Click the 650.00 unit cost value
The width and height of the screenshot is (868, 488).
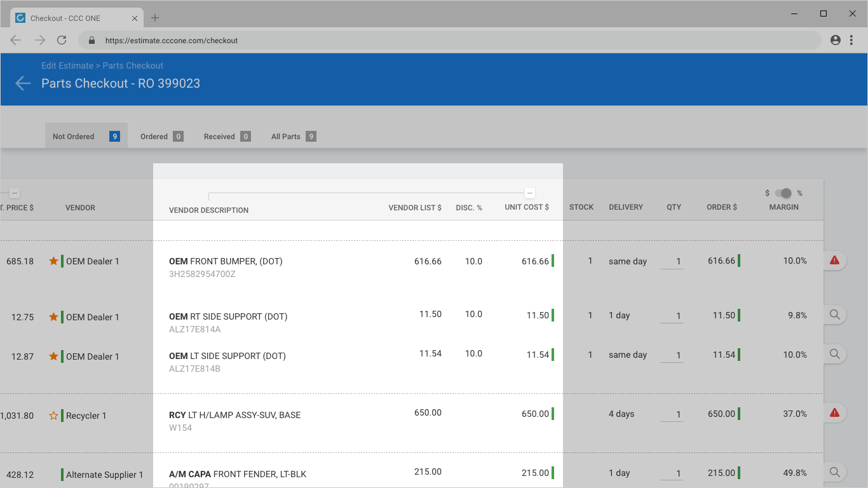535,414
